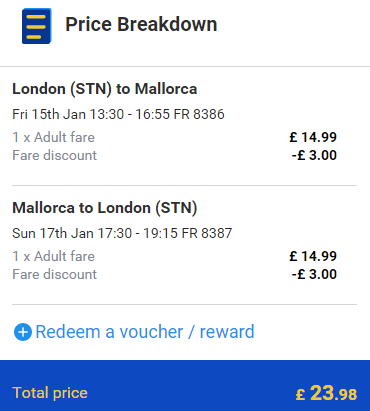Click the return Fare discount label
This screenshot has height=411, width=370.
pyautogui.click(x=55, y=274)
